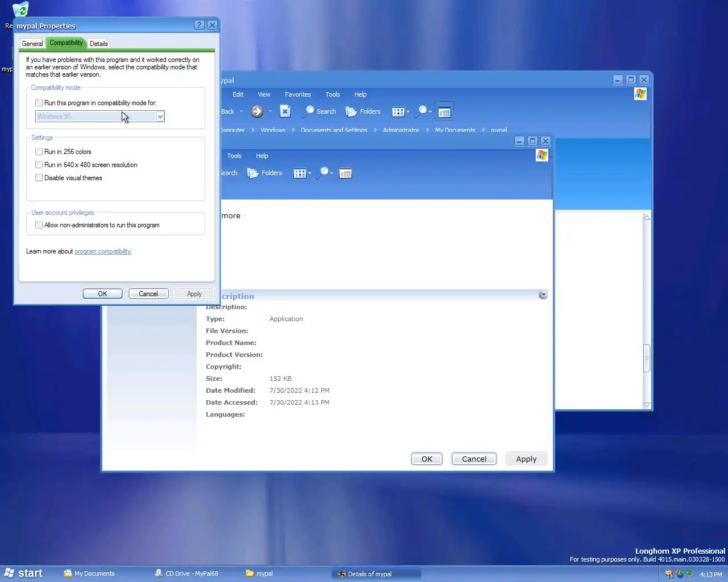Enable Run this program in compatibility mode
This screenshot has height=582, width=728.
(39, 103)
